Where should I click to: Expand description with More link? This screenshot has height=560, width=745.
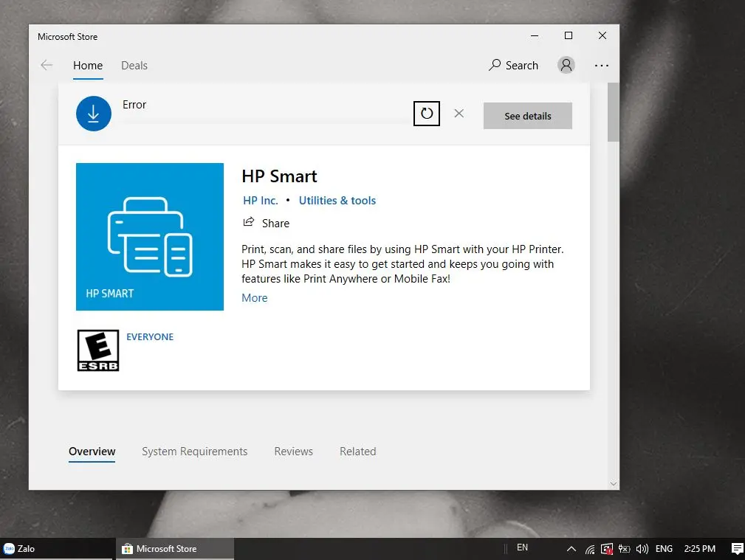click(255, 298)
